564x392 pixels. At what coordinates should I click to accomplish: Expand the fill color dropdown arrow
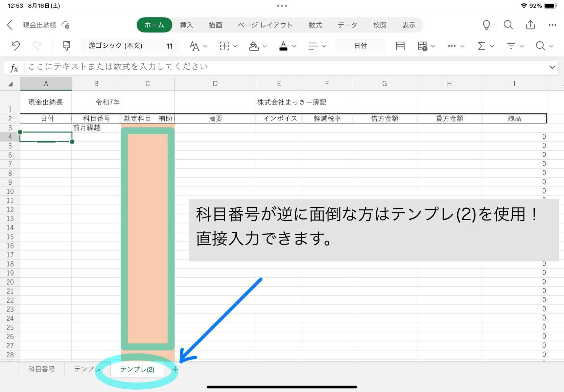point(264,46)
